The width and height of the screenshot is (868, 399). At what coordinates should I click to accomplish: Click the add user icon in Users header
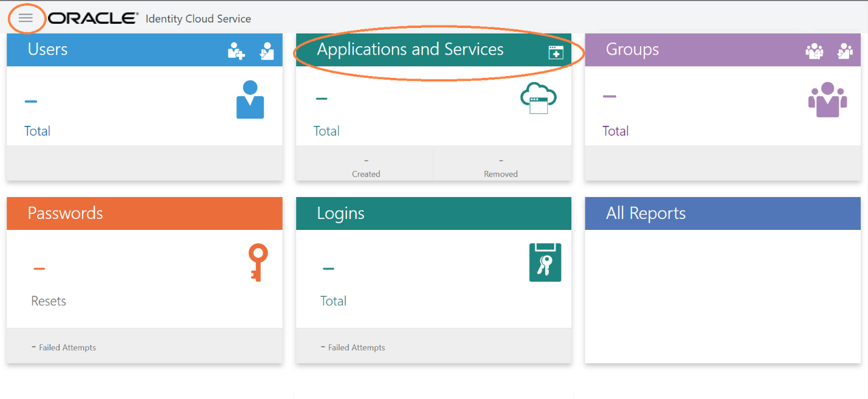click(x=236, y=50)
